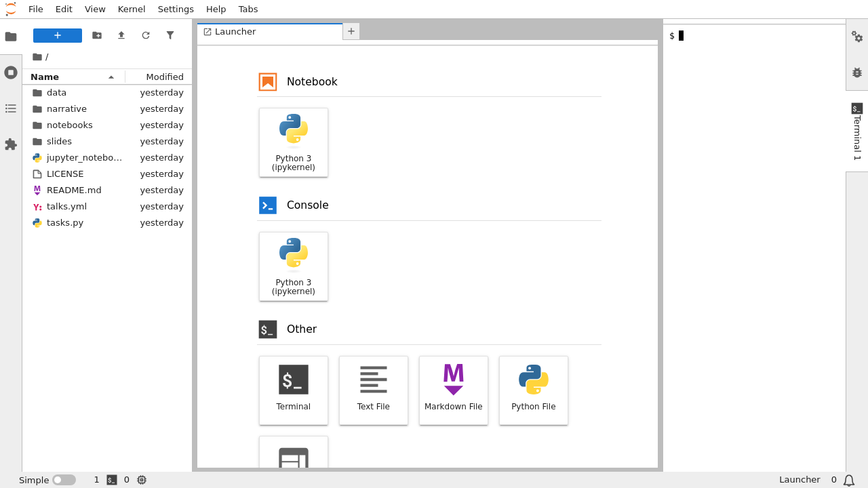
Task: Switch to the Terminal 1 side tab
Action: 857,131
